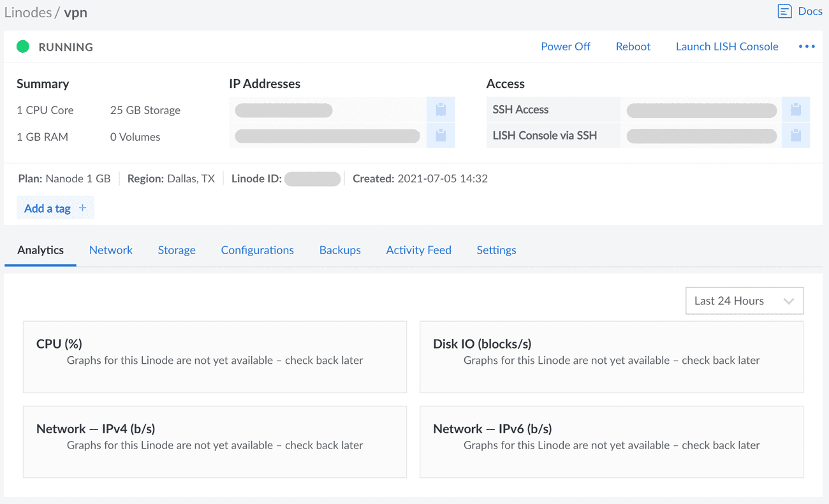Screen dimensions: 829x504
Task: Copy the second IP address using its clipboard icon
Action: [x=441, y=135]
